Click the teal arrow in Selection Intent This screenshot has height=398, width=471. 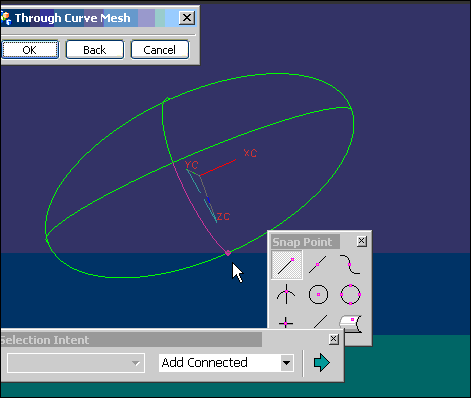pos(322,362)
